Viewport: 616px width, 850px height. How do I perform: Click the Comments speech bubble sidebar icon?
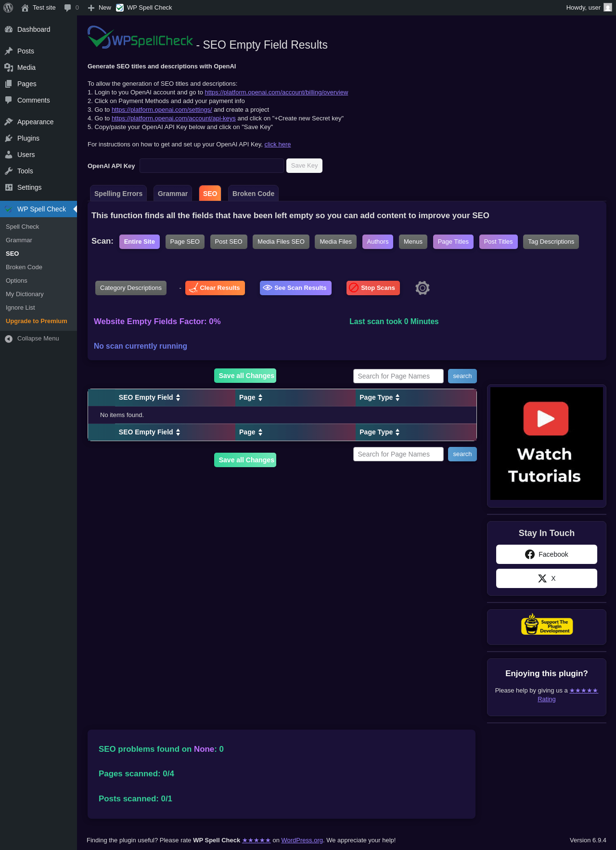point(9,100)
